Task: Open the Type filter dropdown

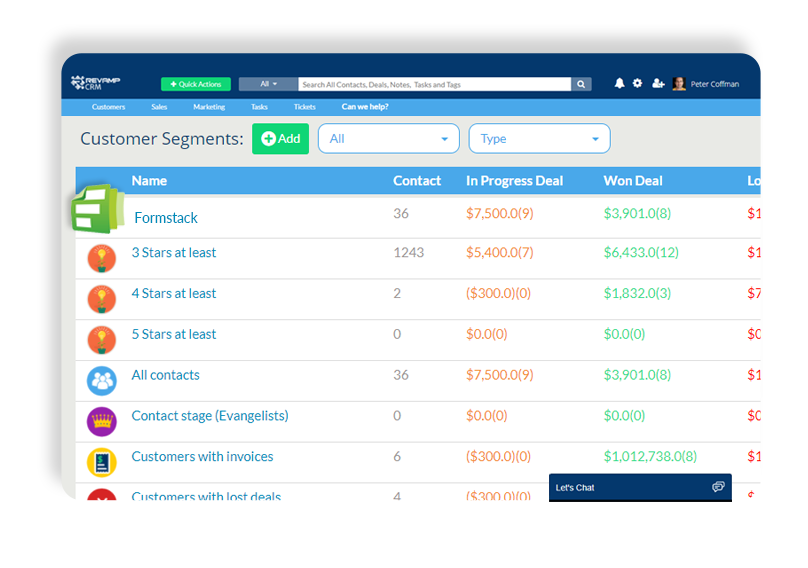Action: (540, 139)
